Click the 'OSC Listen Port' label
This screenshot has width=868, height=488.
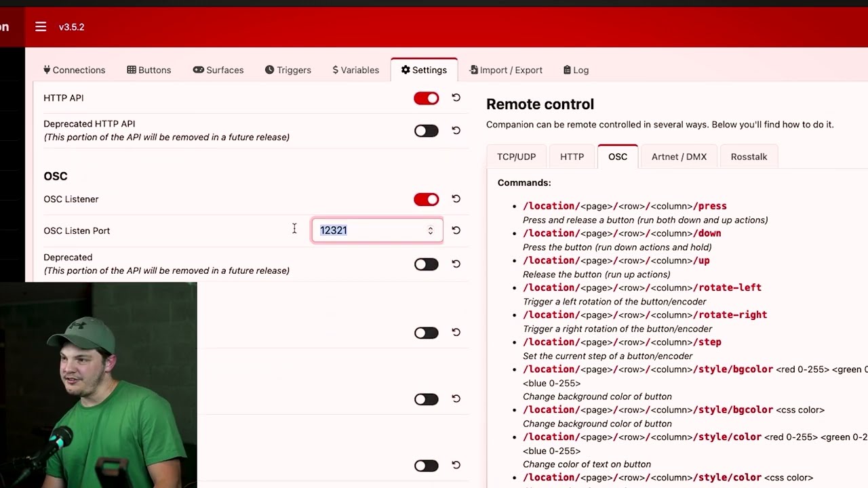click(x=77, y=230)
